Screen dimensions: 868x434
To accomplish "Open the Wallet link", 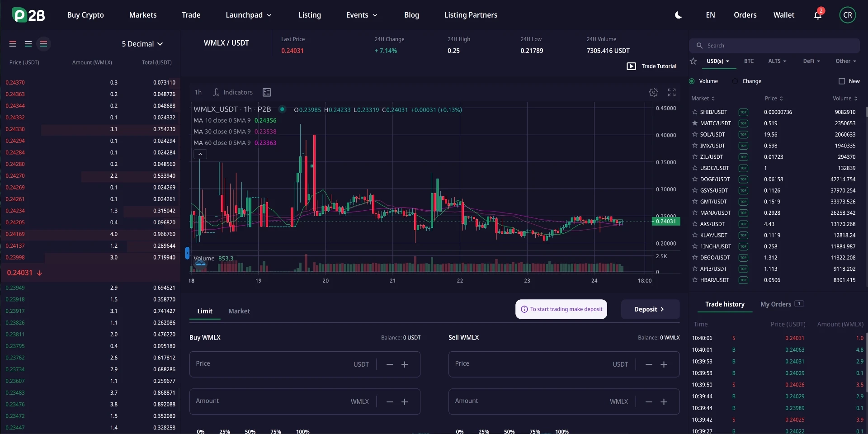I will pos(783,15).
